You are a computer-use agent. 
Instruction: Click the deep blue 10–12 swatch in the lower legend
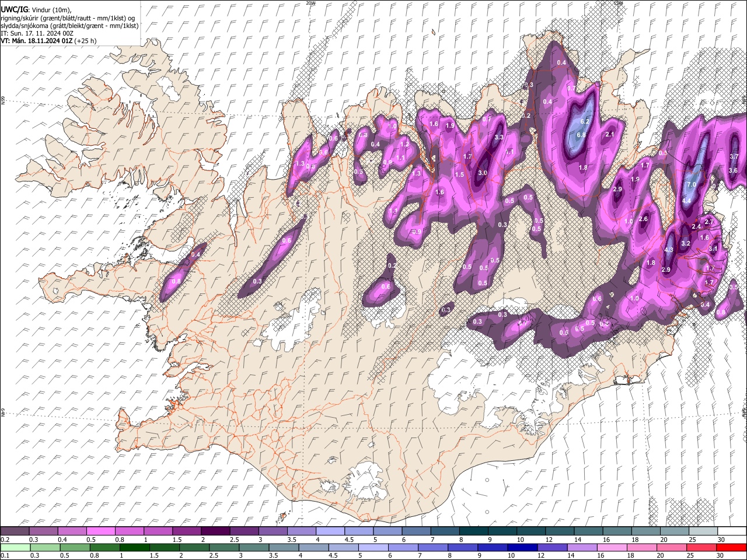point(522,547)
